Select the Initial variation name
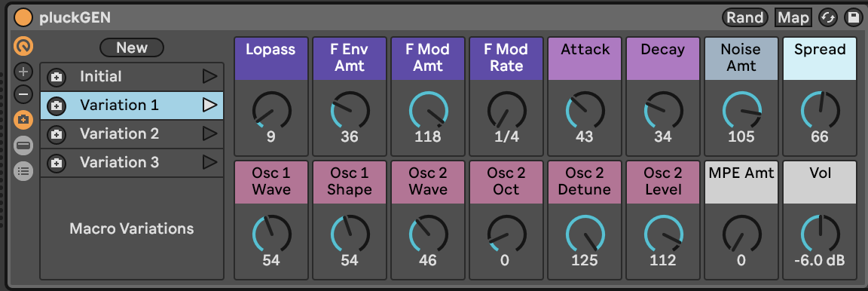Viewport: 868px width, 291px height. 101,76
